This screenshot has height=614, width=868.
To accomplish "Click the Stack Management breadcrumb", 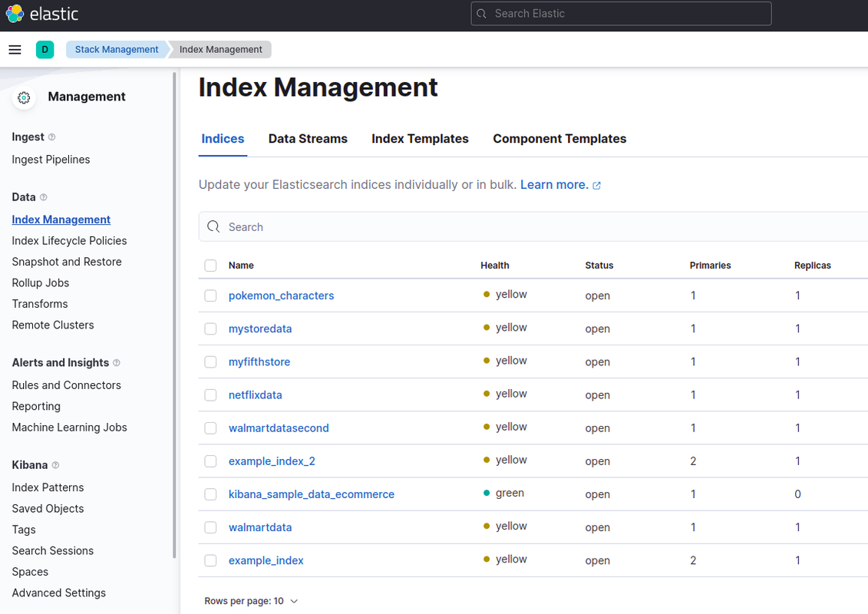I will coord(117,49).
